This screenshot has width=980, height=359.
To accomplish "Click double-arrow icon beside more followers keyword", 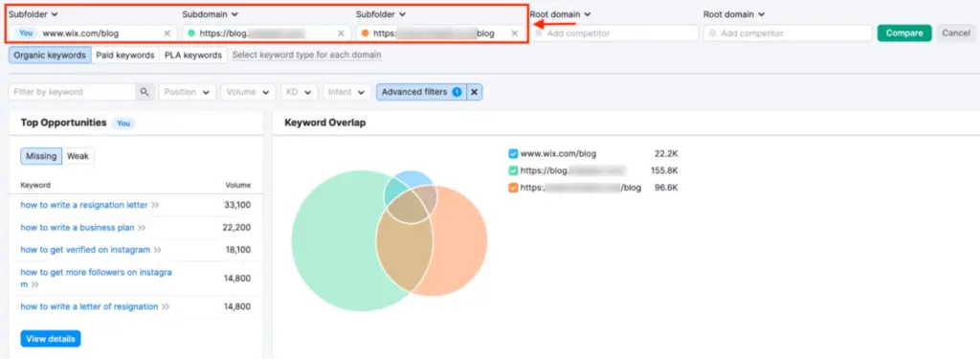I will point(35,284).
